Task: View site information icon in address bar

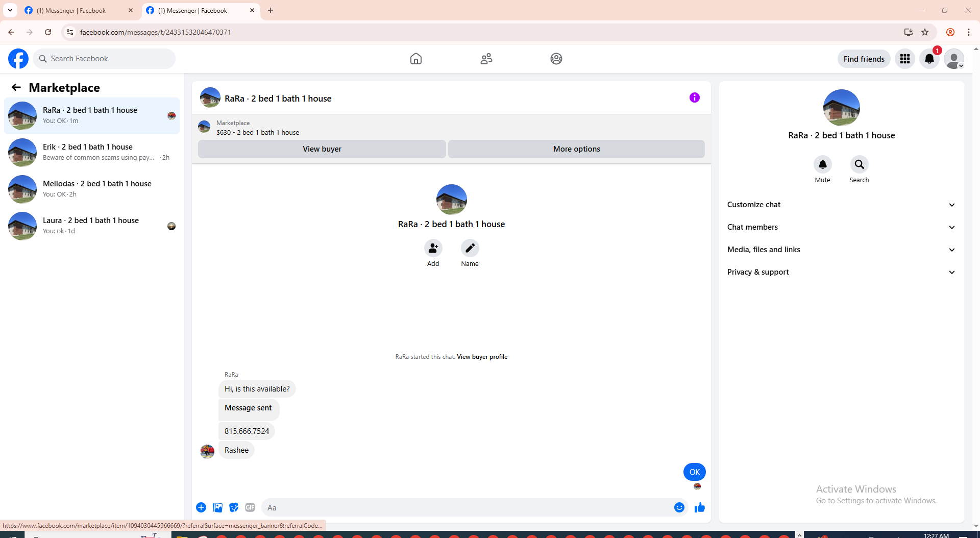Action: (x=70, y=32)
